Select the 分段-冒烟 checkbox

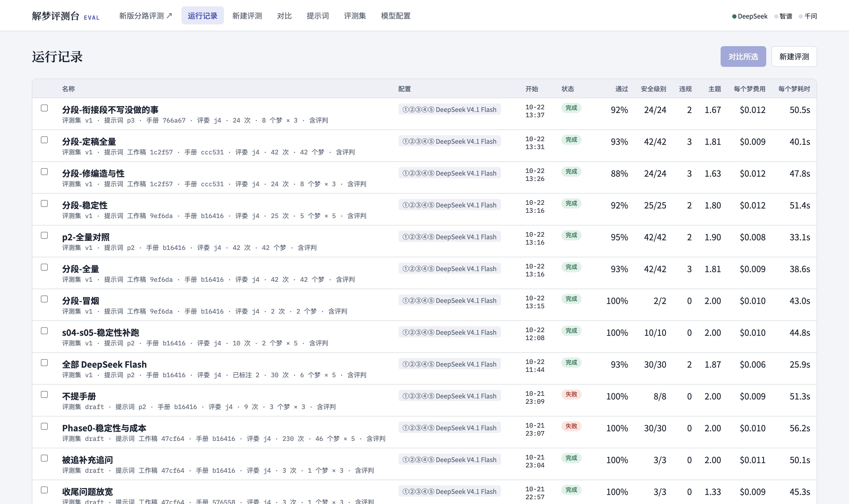point(44,299)
